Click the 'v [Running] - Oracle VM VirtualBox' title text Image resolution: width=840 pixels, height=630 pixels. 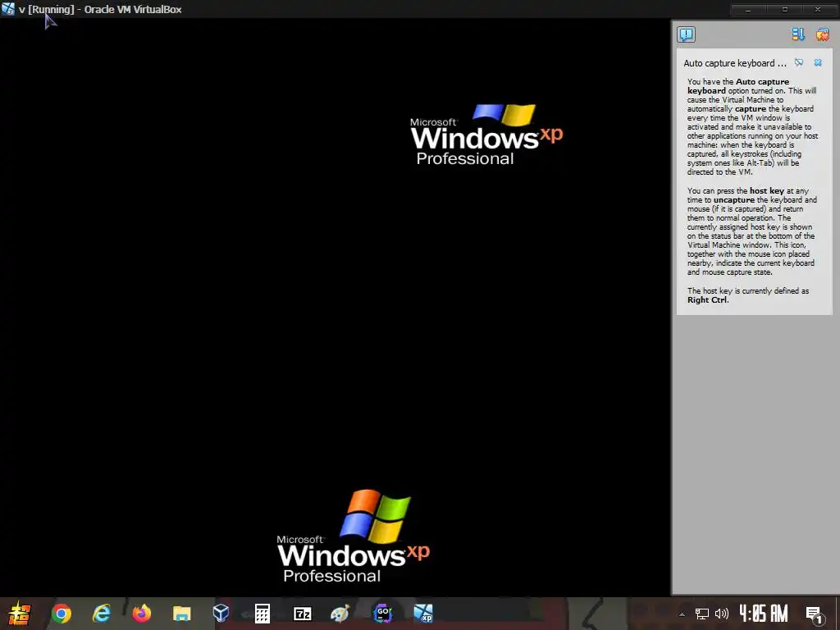[100, 10]
